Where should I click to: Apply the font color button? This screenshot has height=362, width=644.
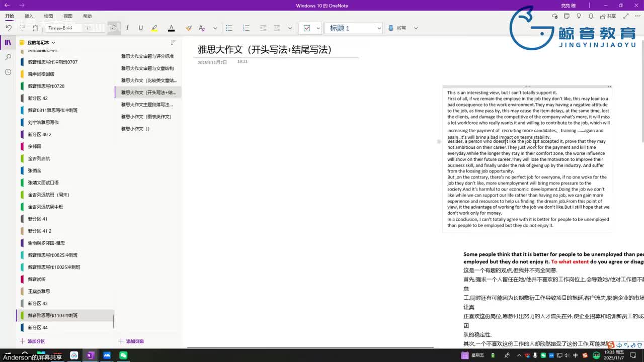171,28
